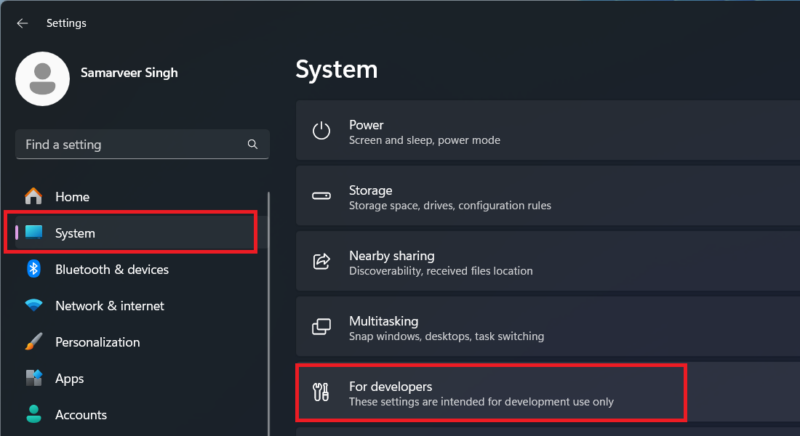Screen dimensions: 800x436
Task: Click the For developers tools icon
Action: 321,392
